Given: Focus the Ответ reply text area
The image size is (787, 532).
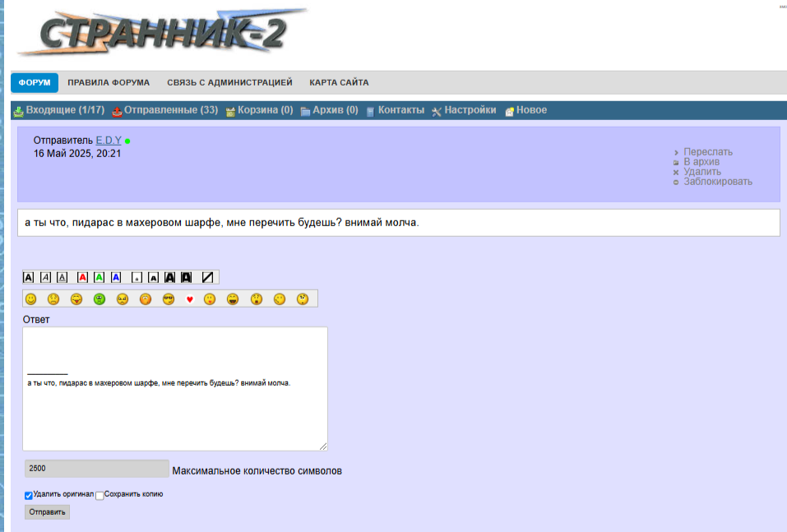Looking at the screenshot, I should pyautogui.click(x=175, y=389).
